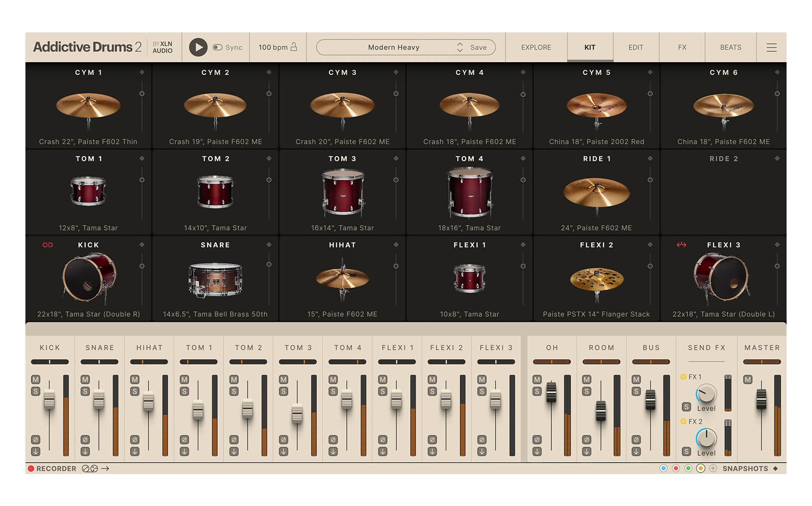Select the green snapshot slot

click(x=688, y=469)
